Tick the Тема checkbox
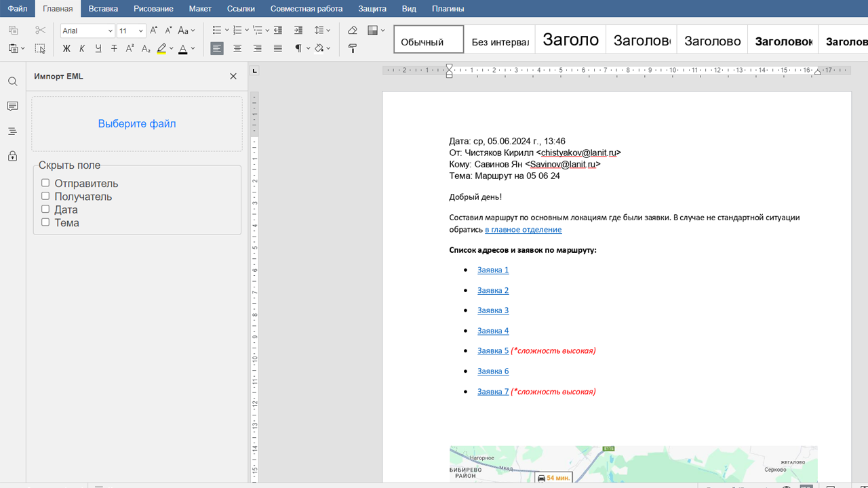Viewport: 868px width, 488px height. pyautogui.click(x=45, y=222)
